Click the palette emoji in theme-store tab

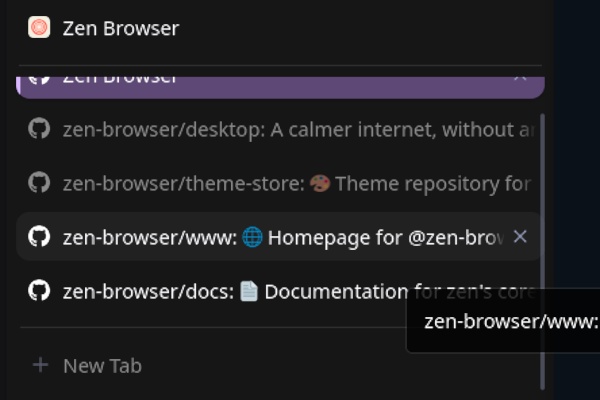[x=320, y=183]
